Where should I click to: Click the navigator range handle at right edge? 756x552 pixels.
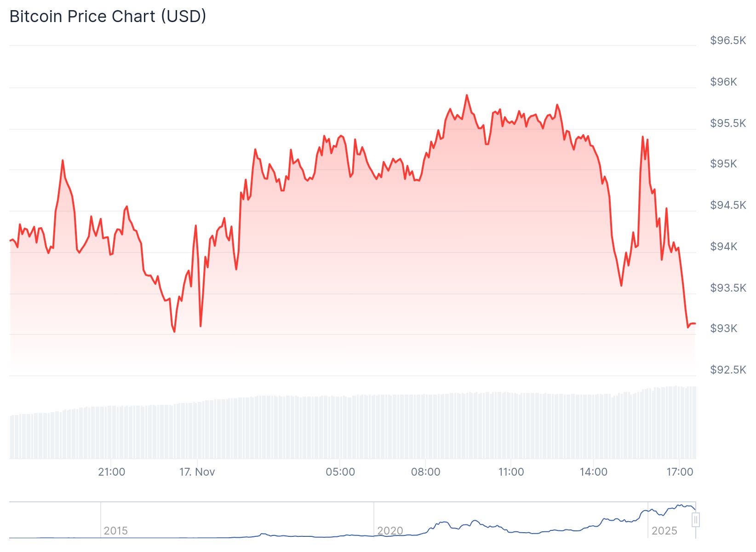point(696,520)
